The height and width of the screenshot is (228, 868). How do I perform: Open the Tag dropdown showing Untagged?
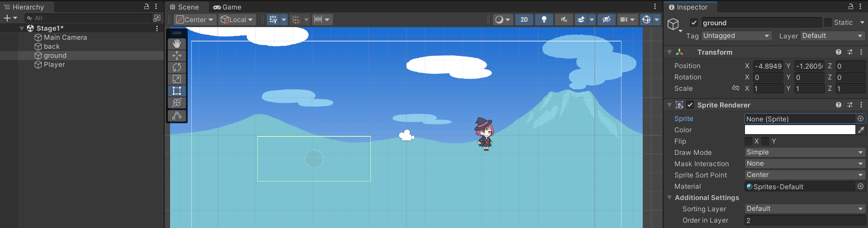point(737,36)
